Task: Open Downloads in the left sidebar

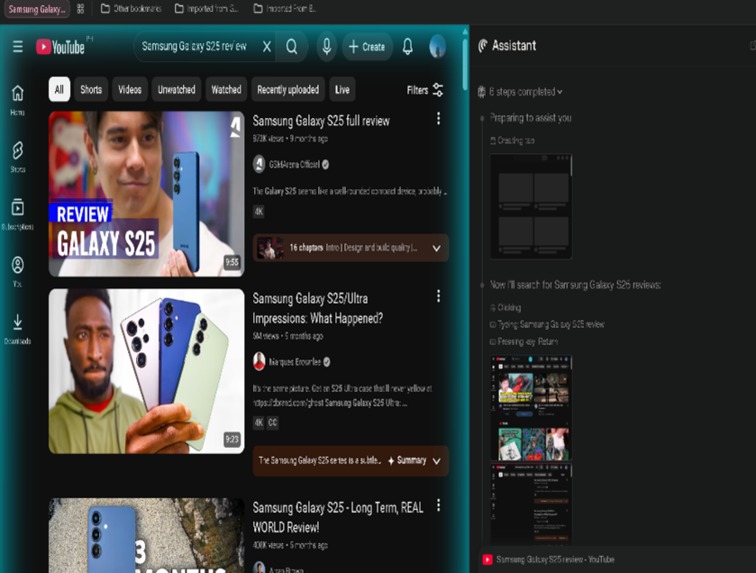Action: pos(18,329)
